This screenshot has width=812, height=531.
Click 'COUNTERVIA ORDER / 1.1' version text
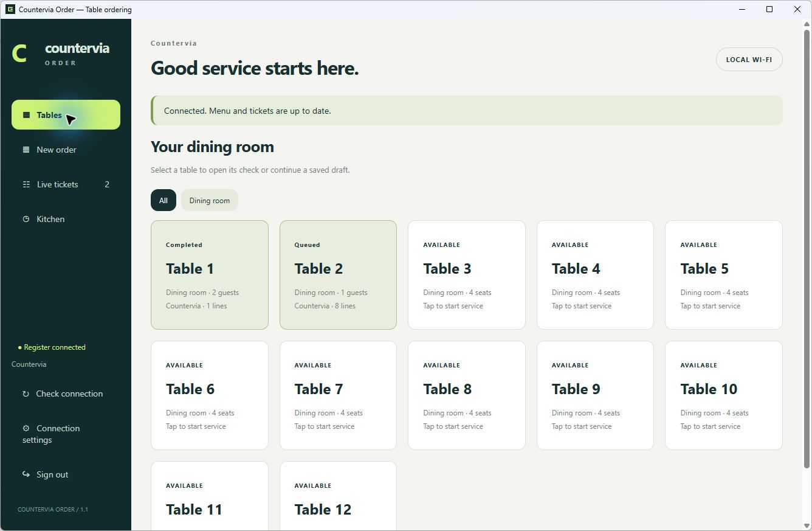pyautogui.click(x=53, y=509)
